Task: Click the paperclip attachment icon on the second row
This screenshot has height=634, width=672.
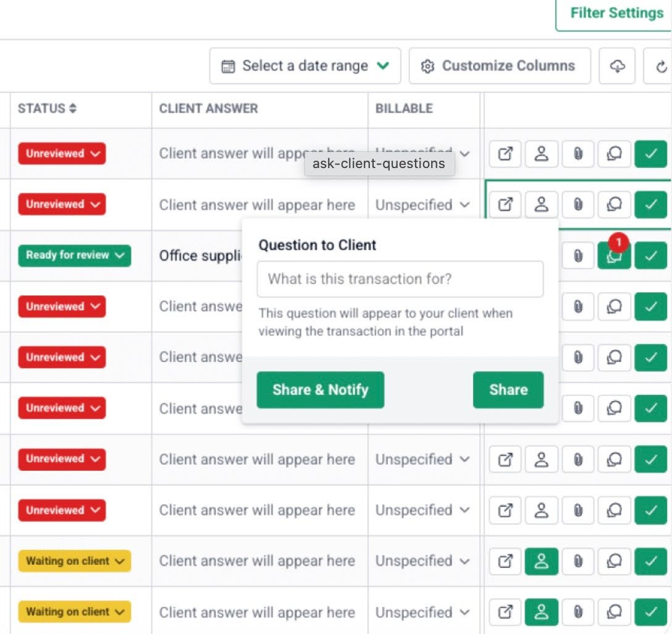Action: [x=577, y=205]
